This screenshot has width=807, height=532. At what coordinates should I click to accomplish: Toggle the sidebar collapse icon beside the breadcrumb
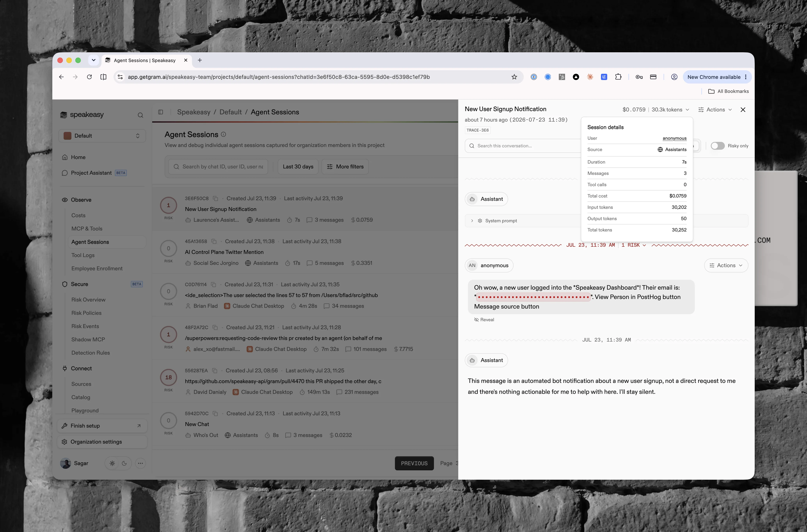click(160, 112)
